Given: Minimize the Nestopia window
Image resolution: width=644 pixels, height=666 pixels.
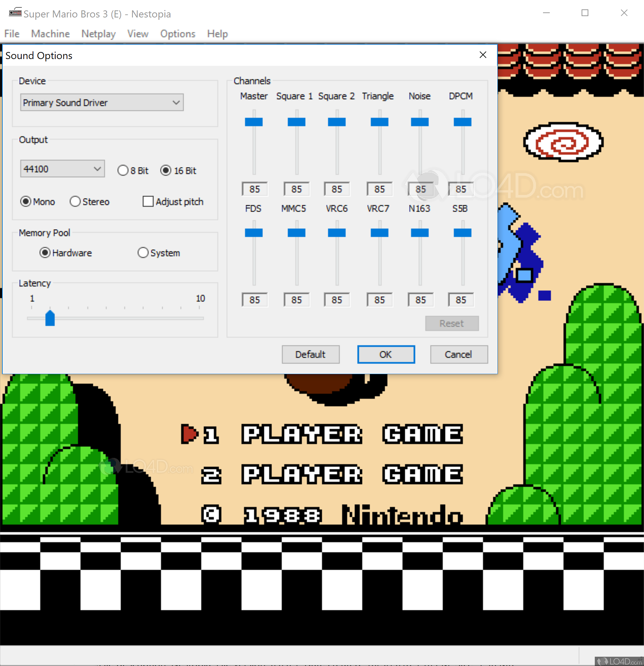Looking at the screenshot, I should click(x=546, y=13).
